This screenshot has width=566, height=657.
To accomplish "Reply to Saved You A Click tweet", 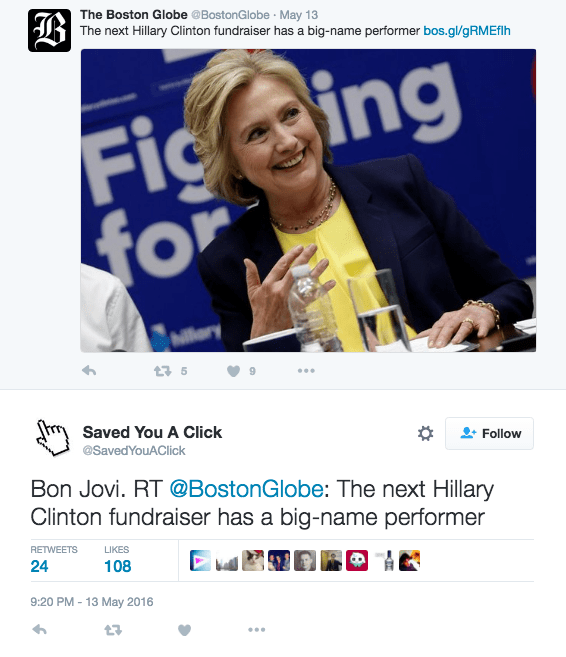I will pos(39,629).
